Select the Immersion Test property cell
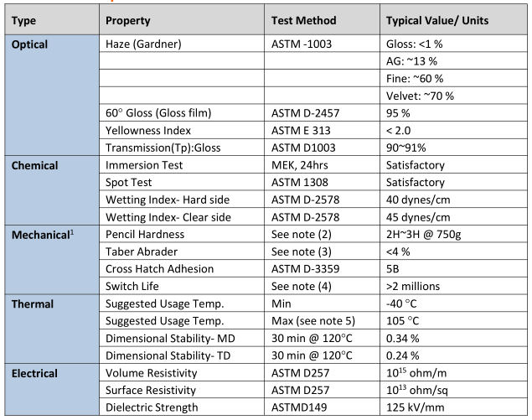Viewport: 532px width, 420px height. pyautogui.click(x=182, y=164)
